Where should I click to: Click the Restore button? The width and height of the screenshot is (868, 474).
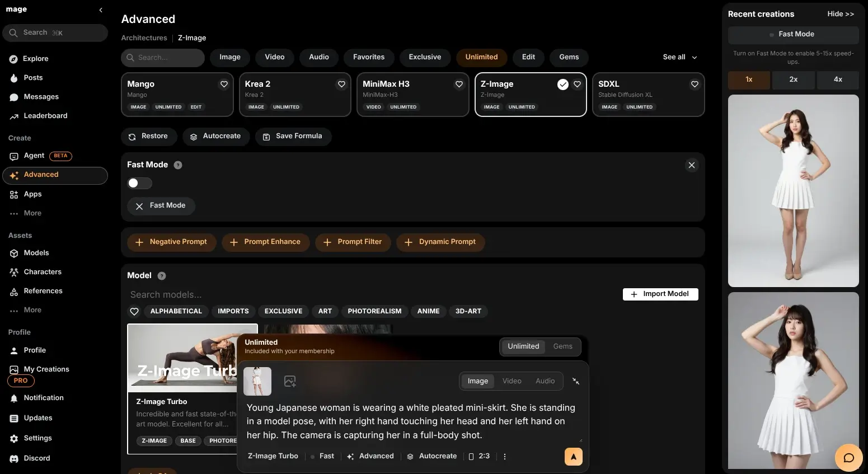[x=148, y=137]
